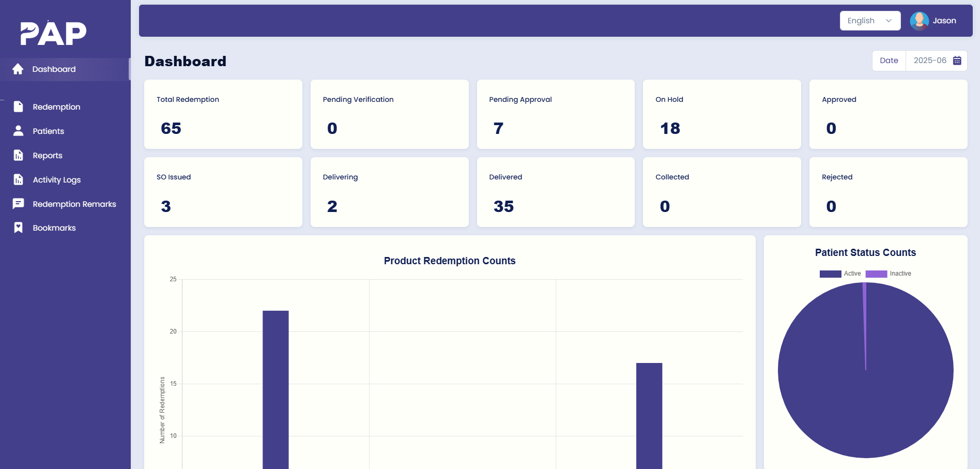Toggle Active legend color swatch
Image resolution: width=980 pixels, height=469 pixels.
pos(830,274)
